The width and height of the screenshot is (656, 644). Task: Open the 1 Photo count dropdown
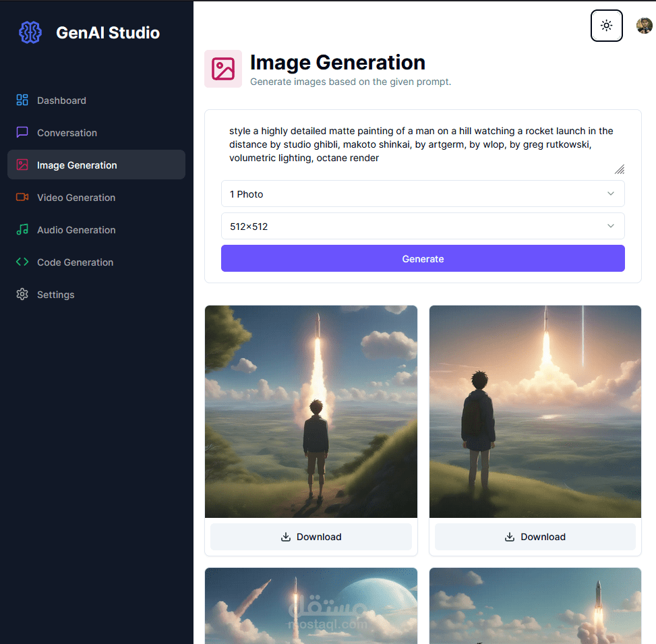[x=423, y=194]
